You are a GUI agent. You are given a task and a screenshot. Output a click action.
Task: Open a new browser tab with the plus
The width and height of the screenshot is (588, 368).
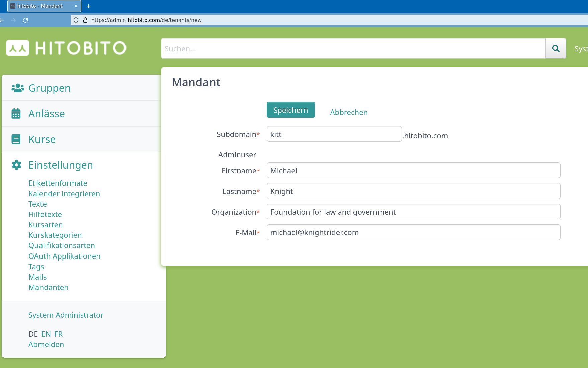(88, 6)
